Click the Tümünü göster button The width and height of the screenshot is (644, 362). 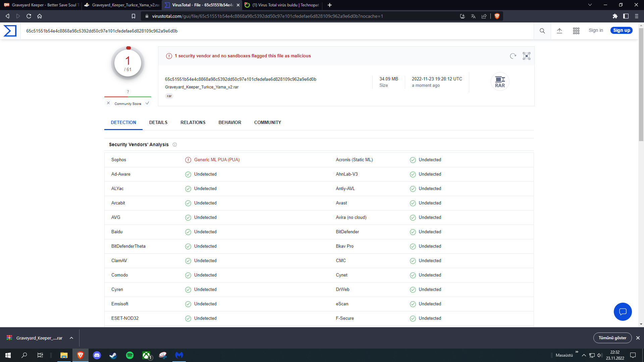point(612,338)
